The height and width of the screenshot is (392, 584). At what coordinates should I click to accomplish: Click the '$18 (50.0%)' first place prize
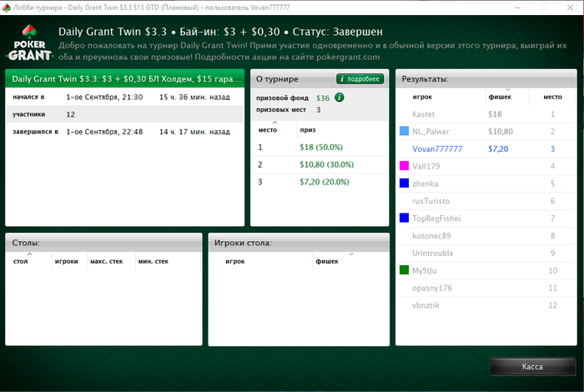[x=321, y=147]
